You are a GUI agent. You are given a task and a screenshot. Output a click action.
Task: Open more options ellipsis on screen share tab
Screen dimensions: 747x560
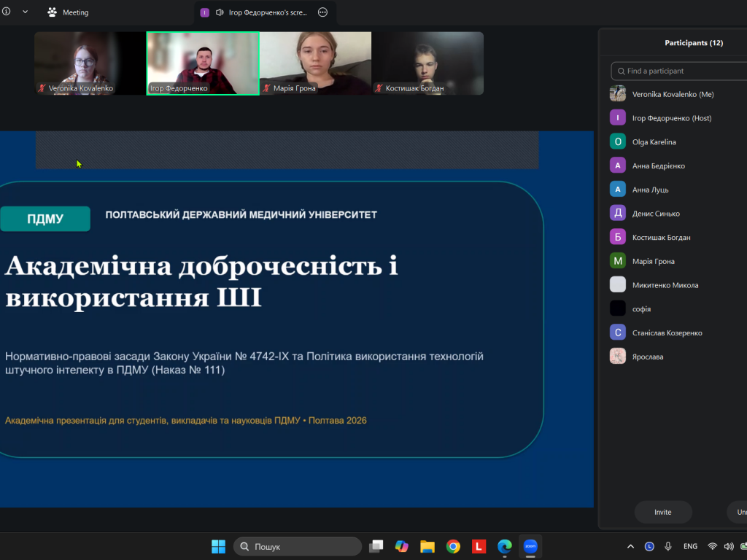tap(322, 12)
